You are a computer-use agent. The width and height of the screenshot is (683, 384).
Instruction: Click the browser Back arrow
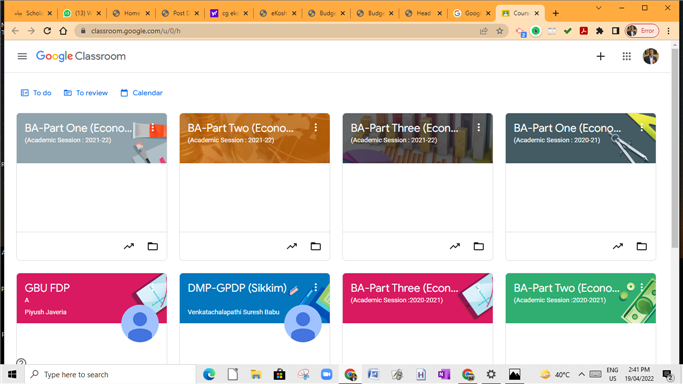click(x=15, y=31)
